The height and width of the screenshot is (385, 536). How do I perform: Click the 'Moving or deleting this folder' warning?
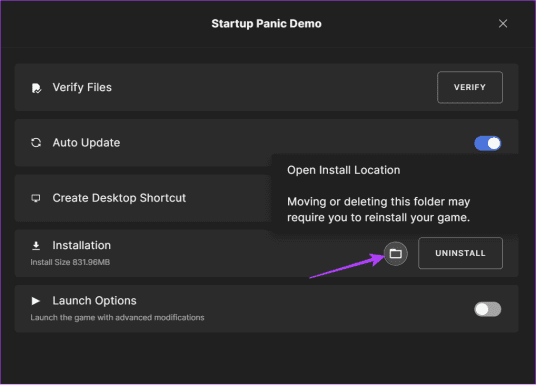[x=378, y=210]
